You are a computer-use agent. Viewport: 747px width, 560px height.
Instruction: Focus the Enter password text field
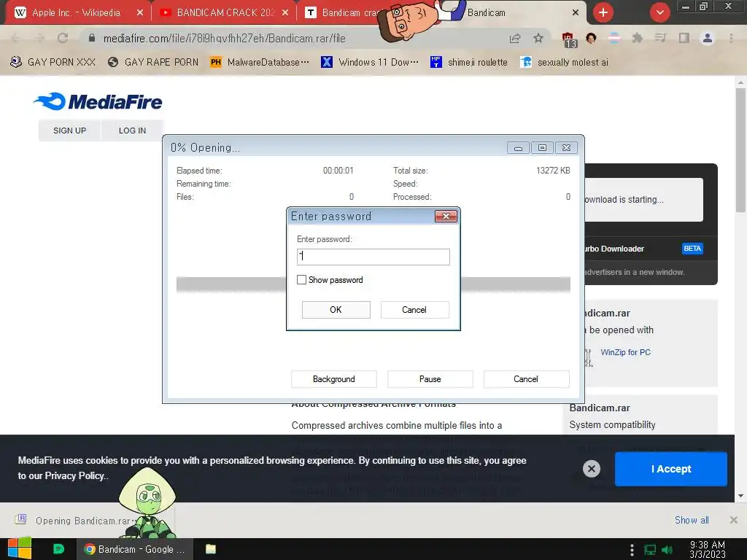(x=373, y=257)
